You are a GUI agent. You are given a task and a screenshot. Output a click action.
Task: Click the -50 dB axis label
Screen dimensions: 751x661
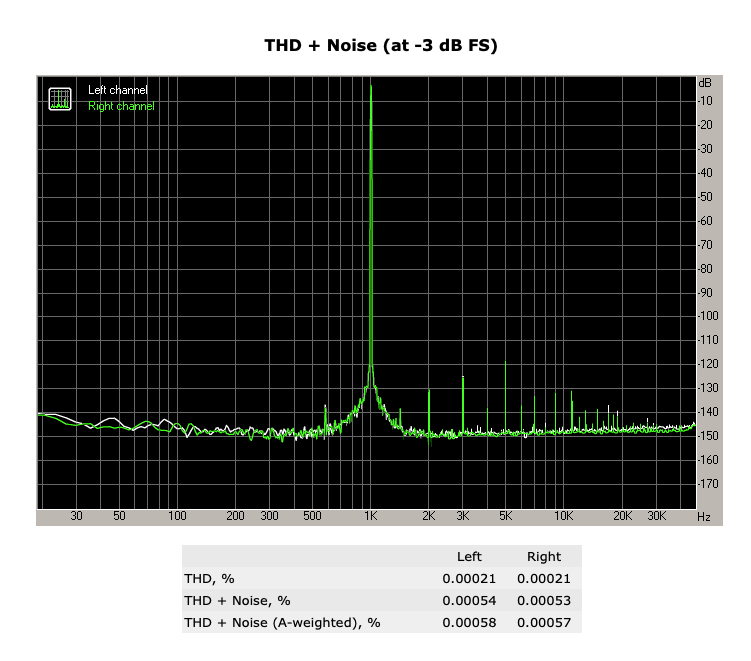705,197
